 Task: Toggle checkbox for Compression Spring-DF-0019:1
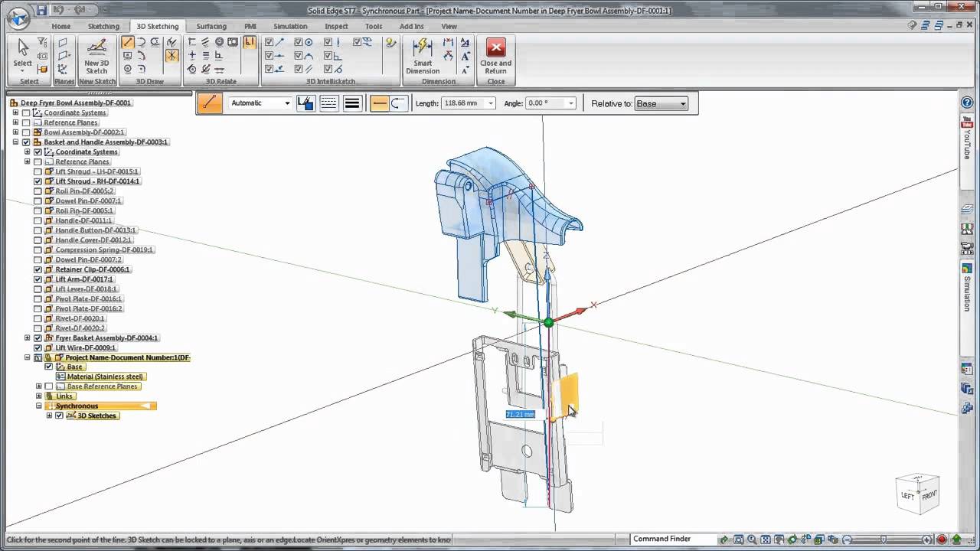point(38,249)
